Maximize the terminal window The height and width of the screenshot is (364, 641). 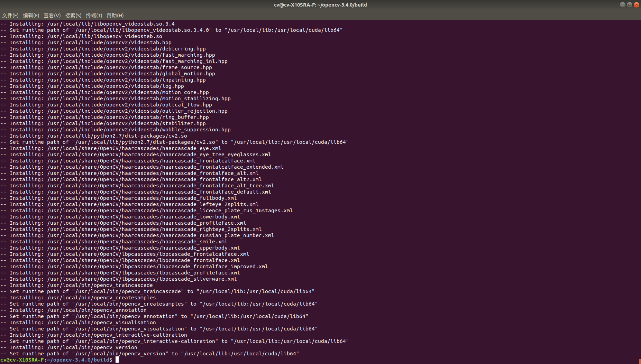coord(630,4)
